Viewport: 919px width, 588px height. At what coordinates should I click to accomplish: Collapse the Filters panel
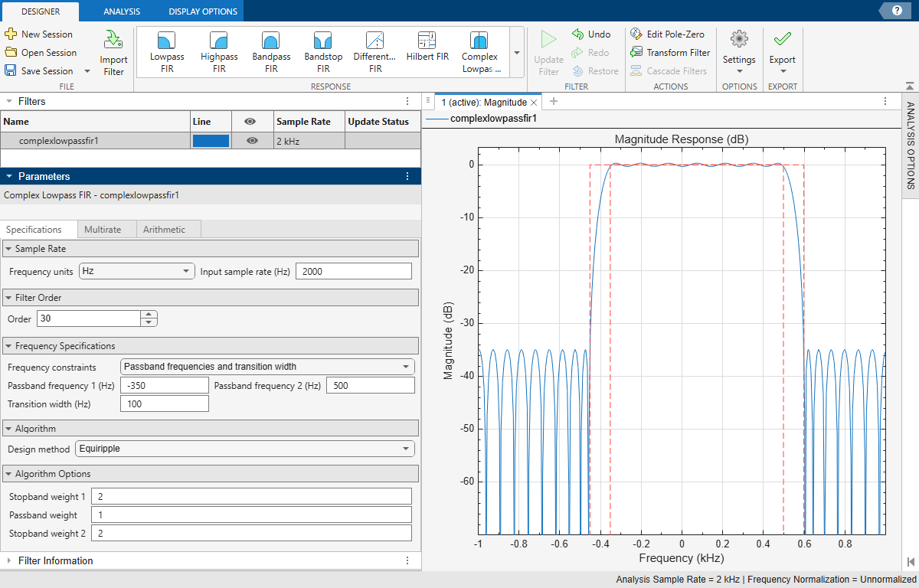point(9,101)
